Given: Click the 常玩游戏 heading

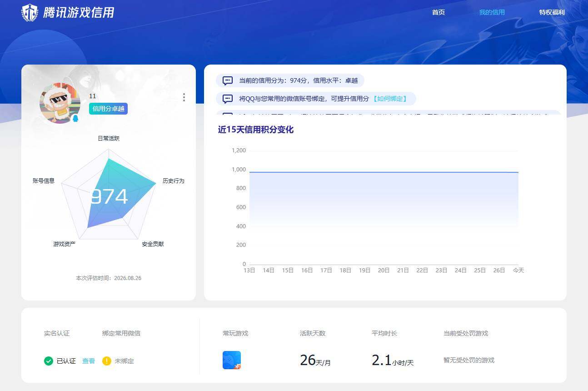Looking at the screenshot, I should tap(235, 333).
